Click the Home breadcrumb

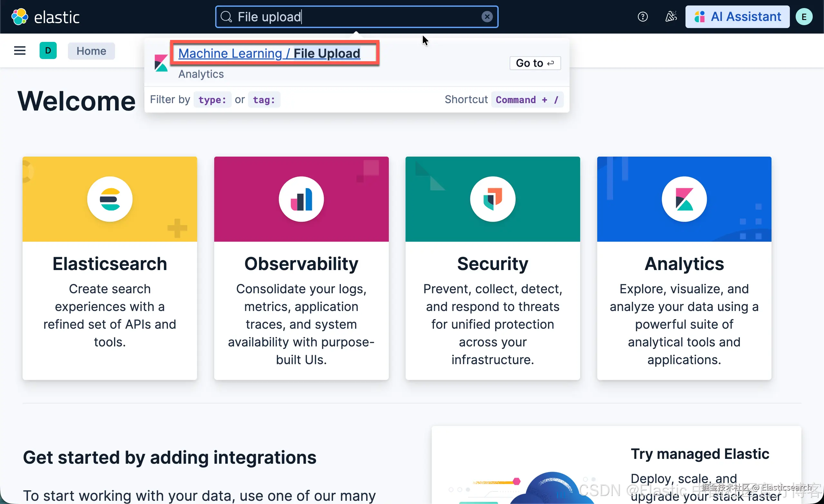click(x=91, y=51)
